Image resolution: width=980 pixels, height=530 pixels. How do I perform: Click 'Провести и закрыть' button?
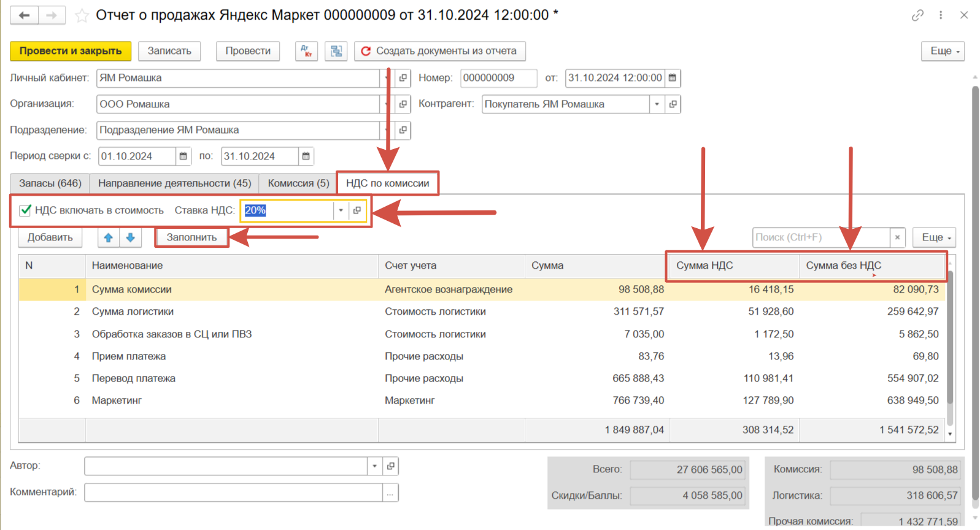(x=71, y=51)
